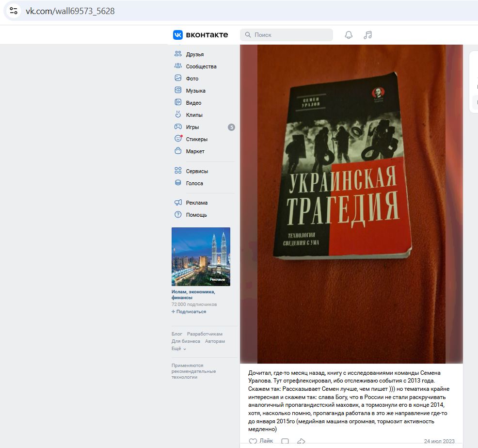Image resolution: width=478 pixels, height=448 pixels.
Task: Open the Музыка section icon
Action: 179,90
